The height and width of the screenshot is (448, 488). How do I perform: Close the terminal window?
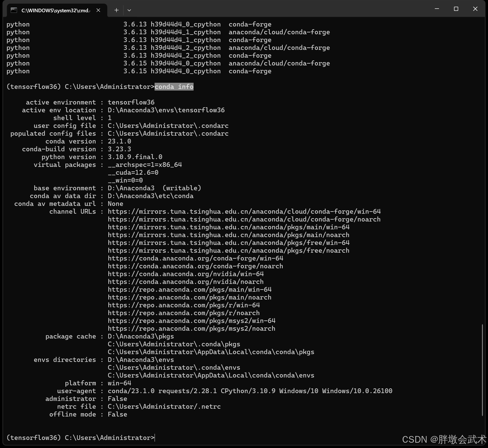click(x=475, y=9)
